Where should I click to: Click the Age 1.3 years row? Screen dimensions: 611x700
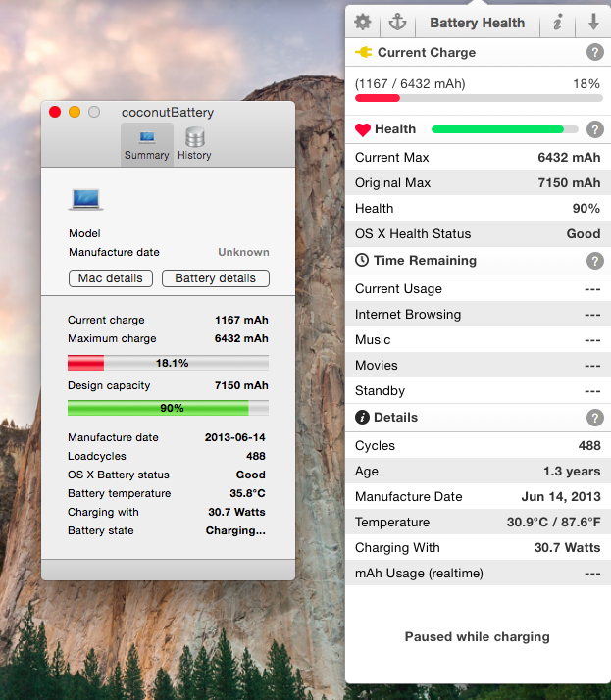click(x=478, y=471)
